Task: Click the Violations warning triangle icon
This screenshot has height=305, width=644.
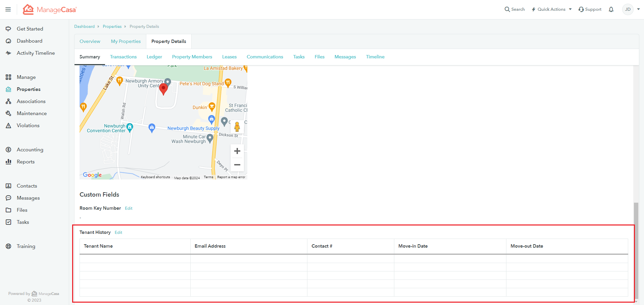Action: pyautogui.click(x=8, y=125)
